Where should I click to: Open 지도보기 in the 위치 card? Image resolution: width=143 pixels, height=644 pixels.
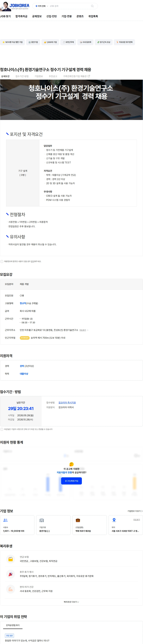tap(136, 520)
